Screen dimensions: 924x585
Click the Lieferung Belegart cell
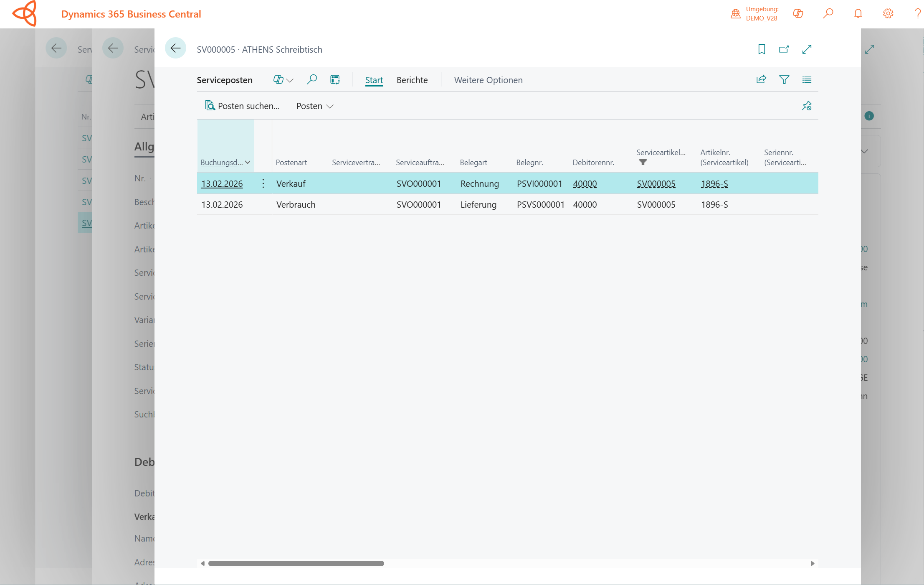tap(478, 205)
